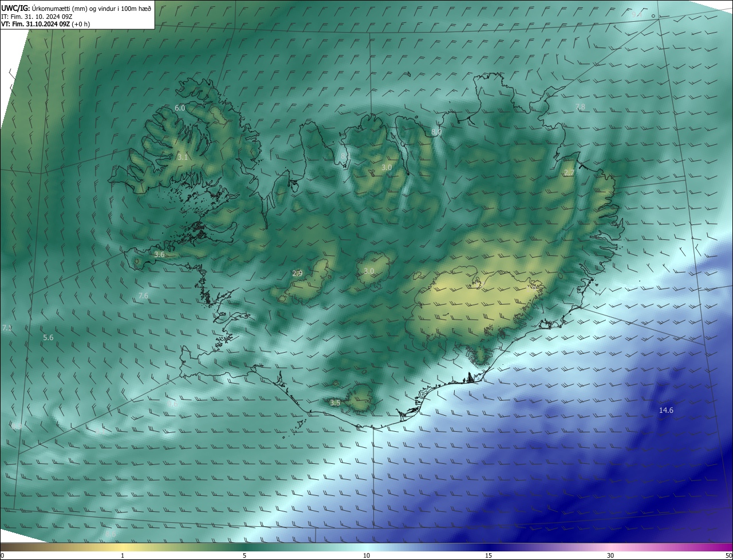Click the 7.6 value label
Viewport: 733px width, 560px height.
coord(143,296)
